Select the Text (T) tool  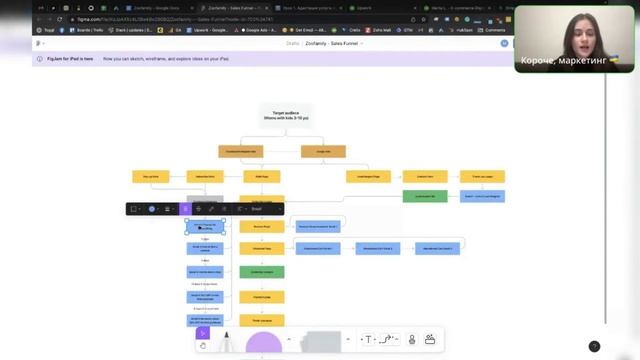tap(368, 339)
